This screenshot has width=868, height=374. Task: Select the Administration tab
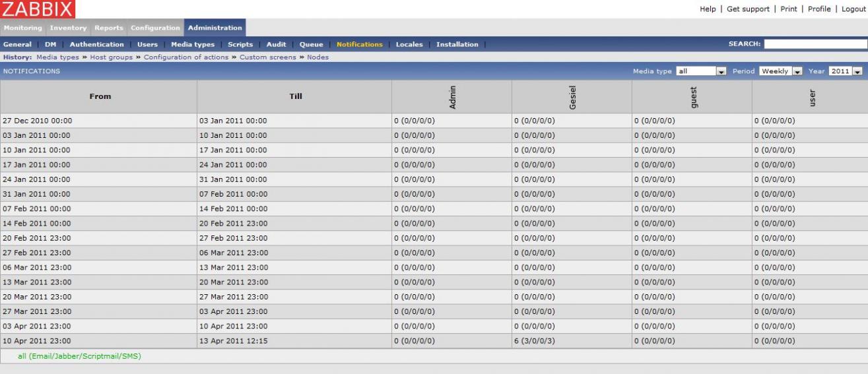tap(215, 28)
